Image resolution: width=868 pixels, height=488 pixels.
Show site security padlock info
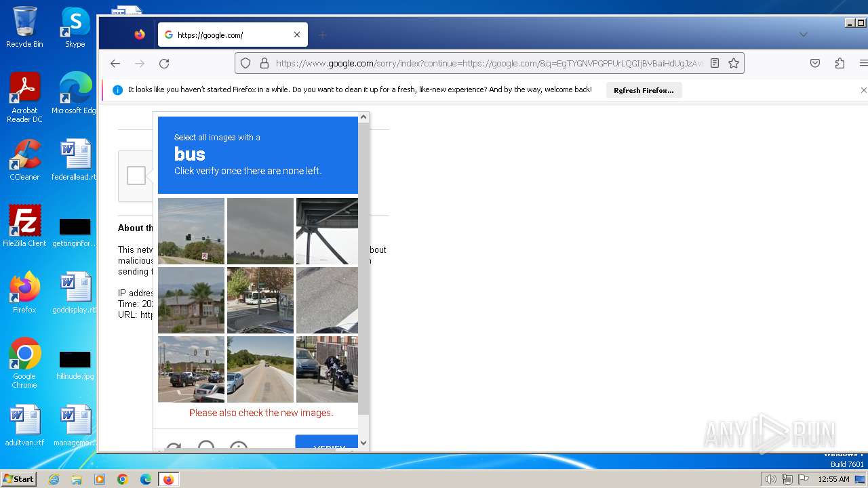(x=264, y=63)
